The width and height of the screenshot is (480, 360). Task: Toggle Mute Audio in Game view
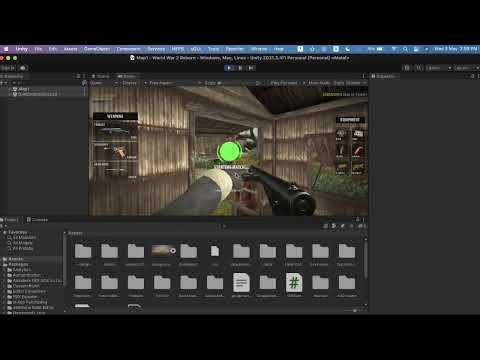point(319,83)
